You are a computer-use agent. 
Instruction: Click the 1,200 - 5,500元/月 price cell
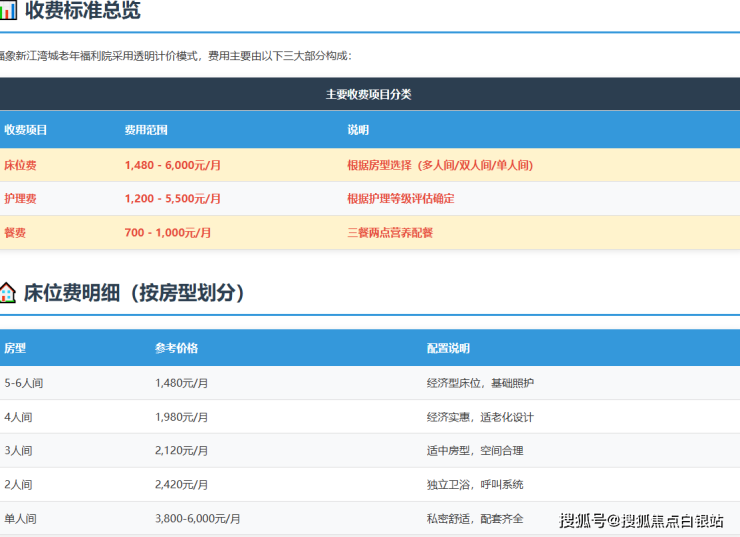coord(173,199)
